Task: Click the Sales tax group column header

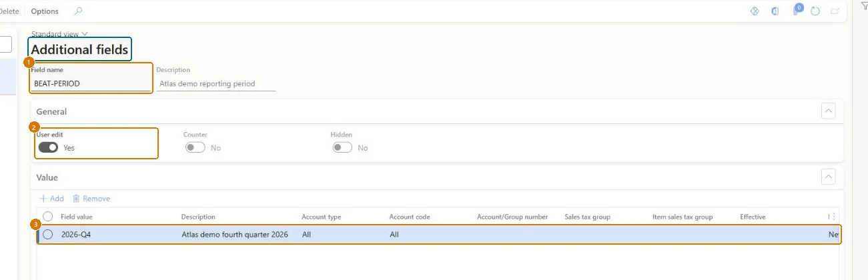Action: (x=587, y=217)
